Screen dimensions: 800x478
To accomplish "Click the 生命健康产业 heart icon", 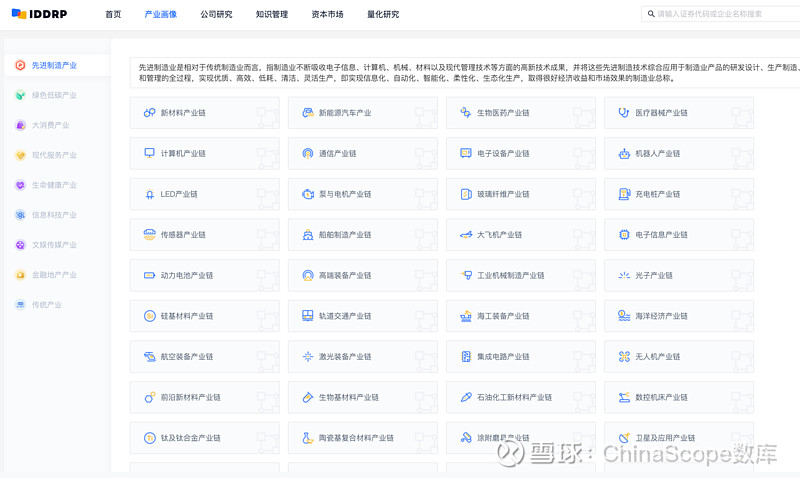I will [x=20, y=185].
